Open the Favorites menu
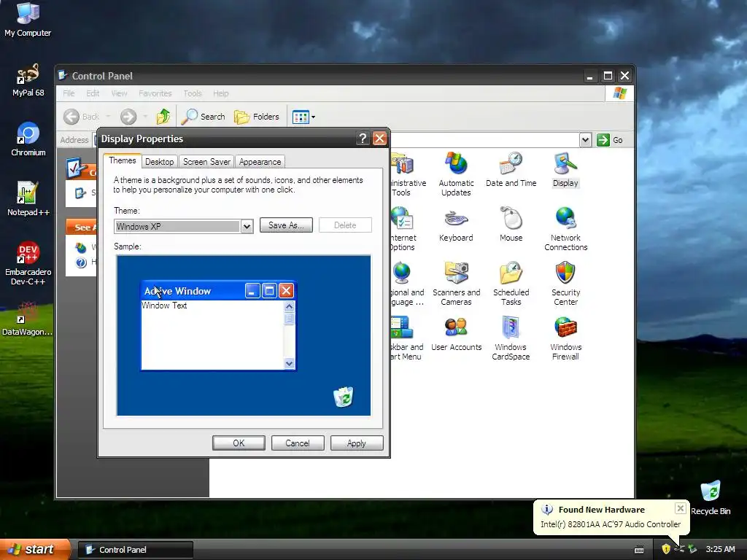 (x=155, y=93)
